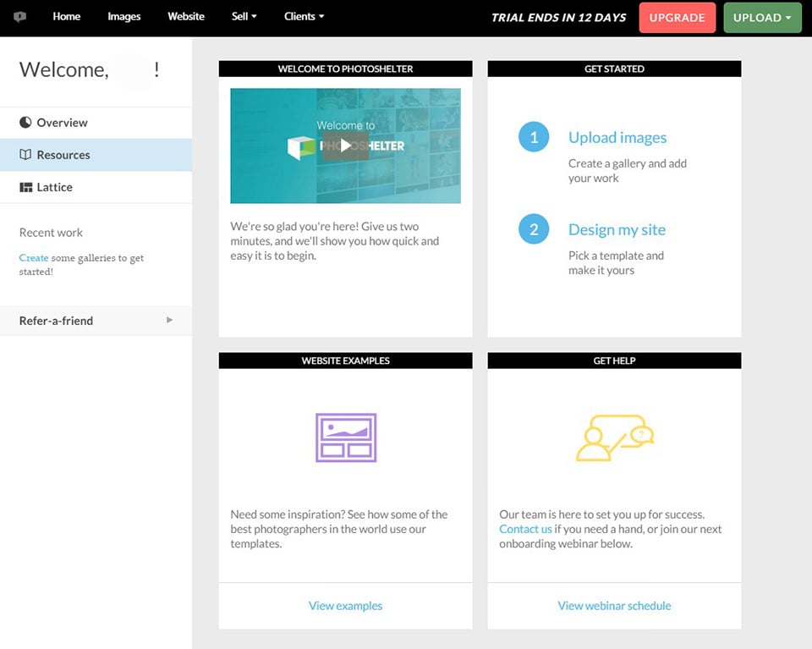This screenshot has height=649, width=812.
Task: Click 'Need some inspiration?' paragraph
Action: (x=338, y=529)
